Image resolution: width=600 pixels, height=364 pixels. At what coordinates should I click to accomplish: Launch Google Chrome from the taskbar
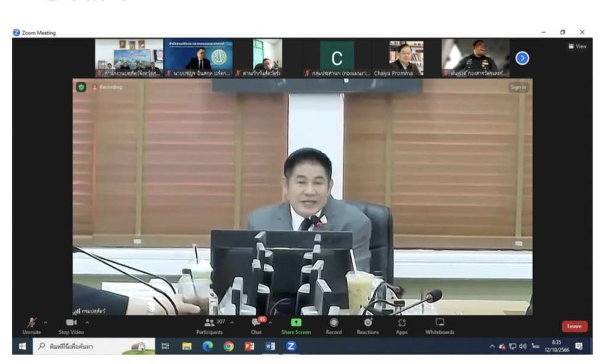229,346
